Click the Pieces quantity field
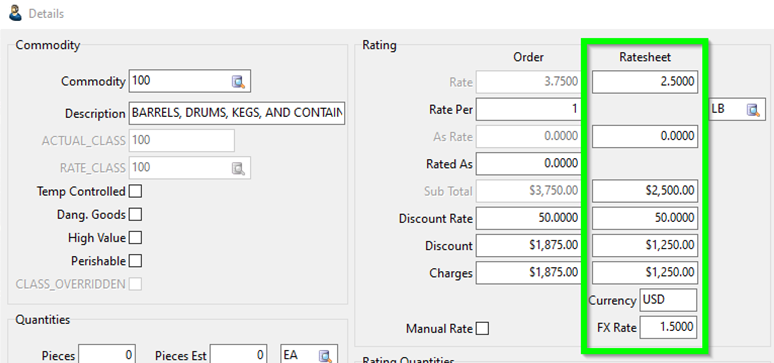 107,355
